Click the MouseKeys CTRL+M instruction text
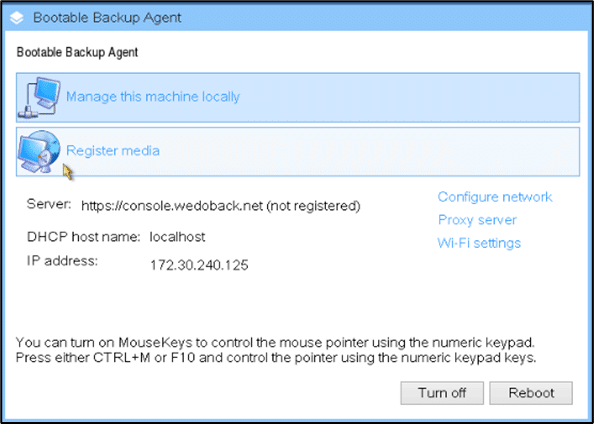 pos(276,350)
